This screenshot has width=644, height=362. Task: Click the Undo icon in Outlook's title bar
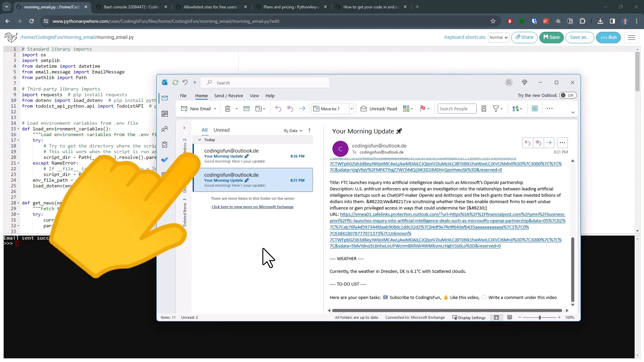click(x=185, y=82)
